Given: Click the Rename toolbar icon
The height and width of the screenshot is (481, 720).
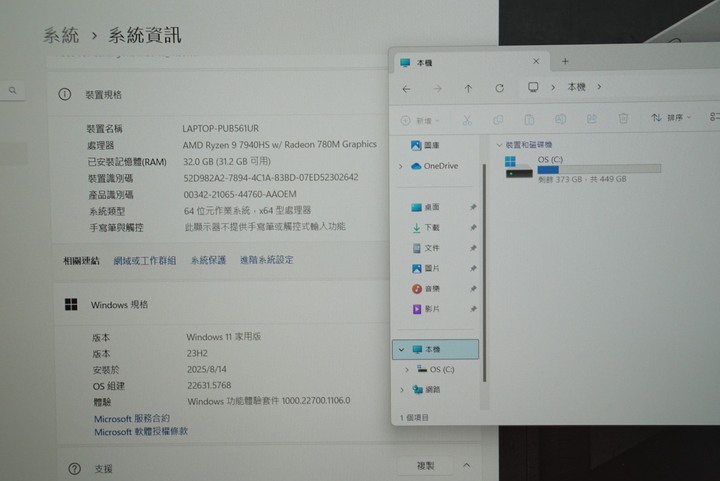Looking at the screenshot, I should click(x=560, y=119).
